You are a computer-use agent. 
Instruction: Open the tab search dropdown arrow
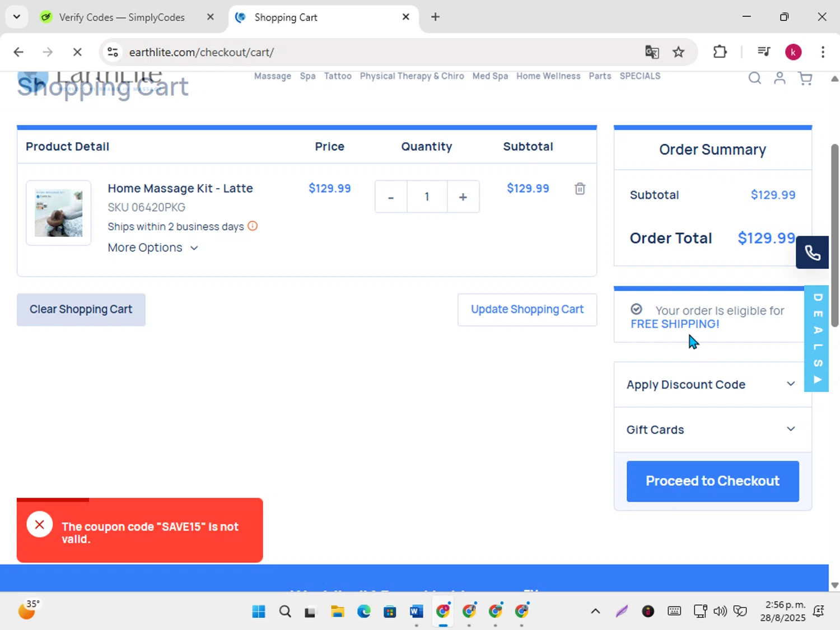16,17
